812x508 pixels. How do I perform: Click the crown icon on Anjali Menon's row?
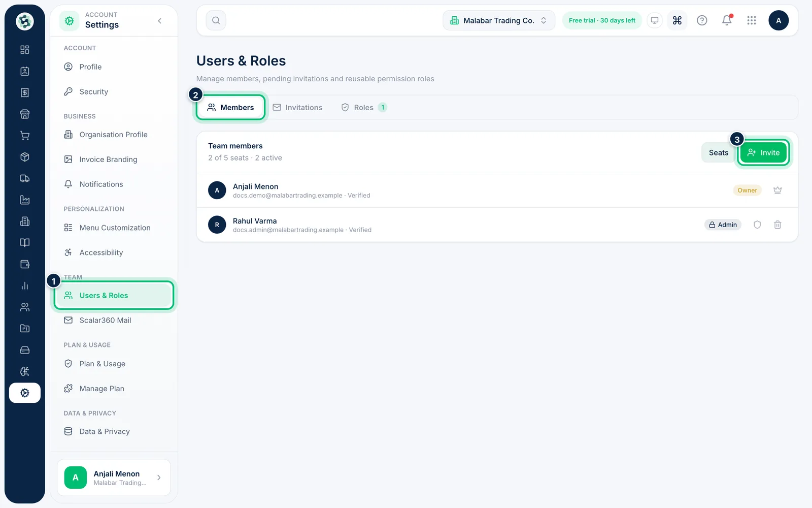tap(777, 190)
